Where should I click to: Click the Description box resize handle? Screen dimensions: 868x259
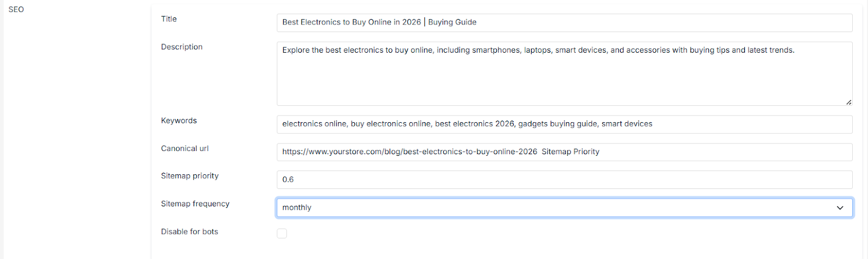(x=848, y=102)
